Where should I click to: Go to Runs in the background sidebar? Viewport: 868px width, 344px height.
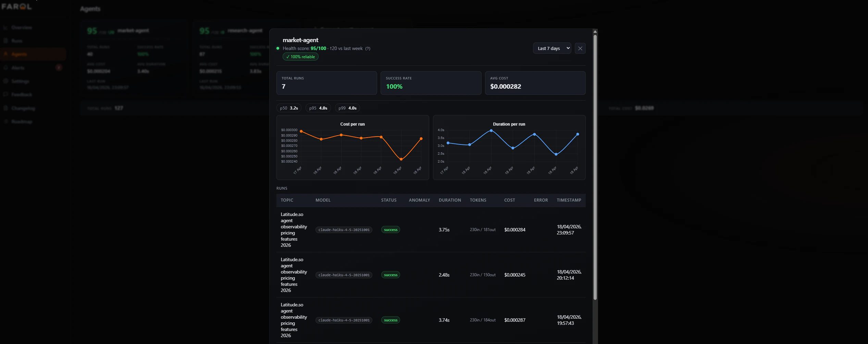(x=17, y=41)
